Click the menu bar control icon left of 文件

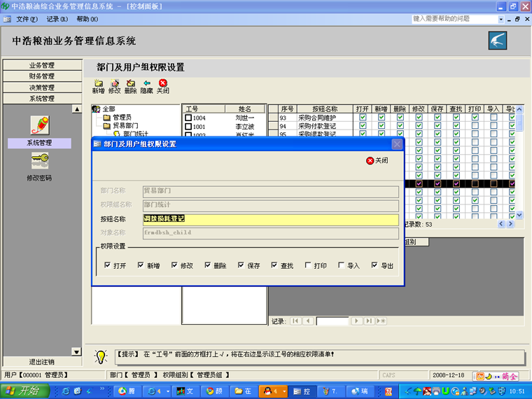tap(7, 20)
